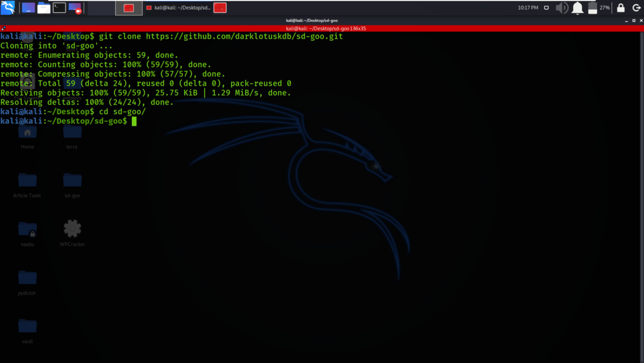Click '1.29 MiB/s, done.' text
Viewport: 644px width, 363px height.
coord(251,93)
